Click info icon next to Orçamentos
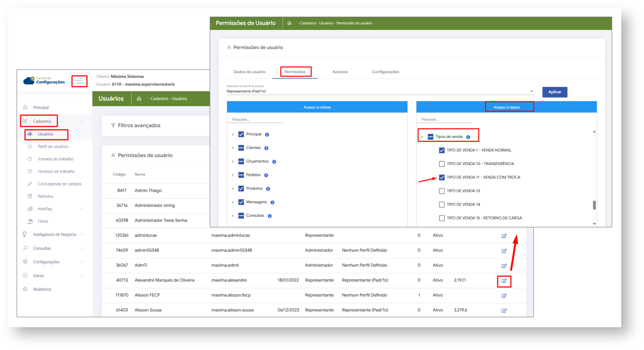Screen dimensions: 644x350 (x=274, y=162)
